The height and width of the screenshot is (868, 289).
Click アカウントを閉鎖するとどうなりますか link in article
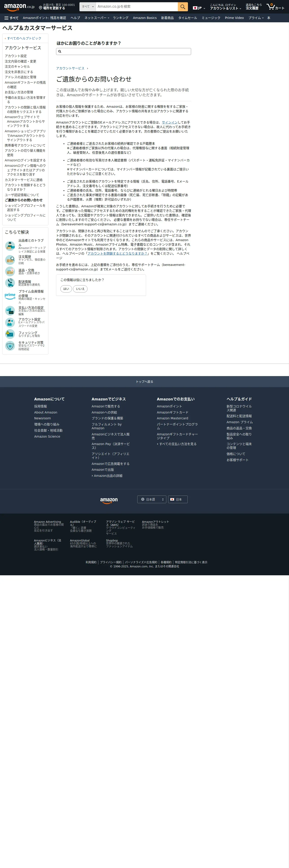[117, 253]
